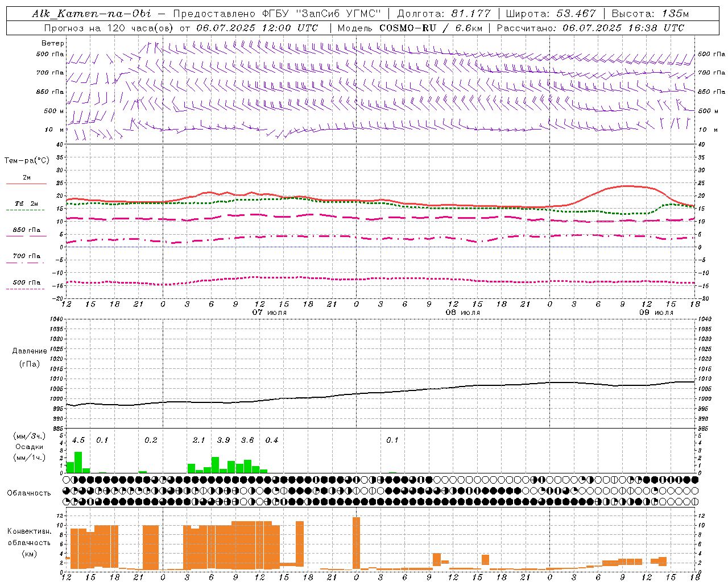Click the 09 июля date label

[x=656, y=313]
